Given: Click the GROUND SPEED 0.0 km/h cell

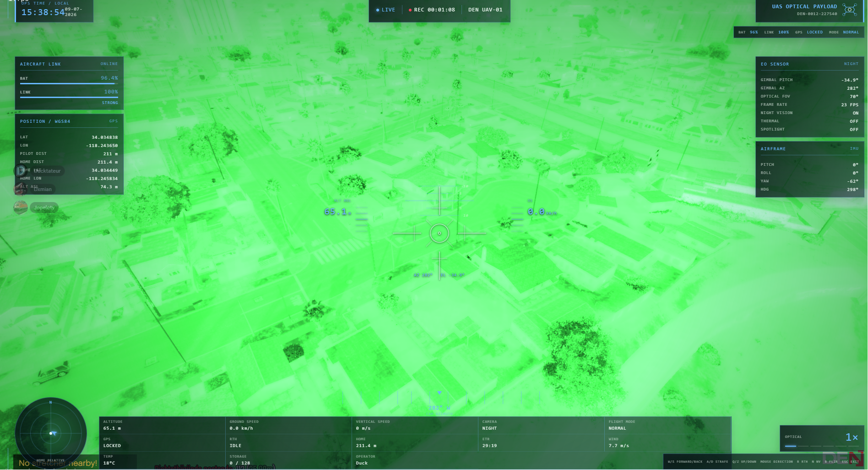Looking at the screenshot, I should [x=289, y=426].
